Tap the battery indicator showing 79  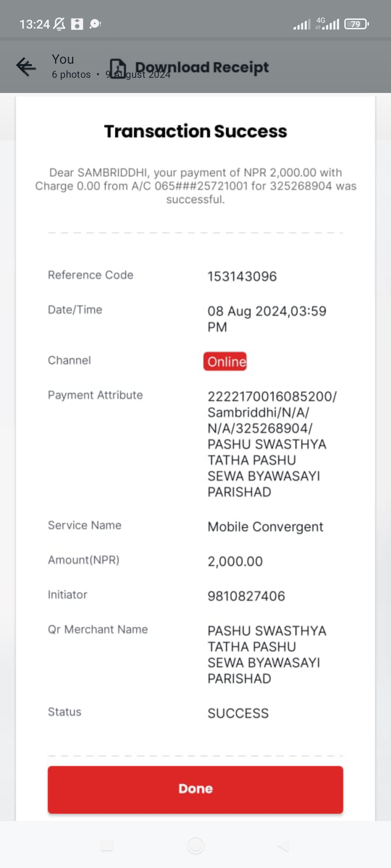357,24
